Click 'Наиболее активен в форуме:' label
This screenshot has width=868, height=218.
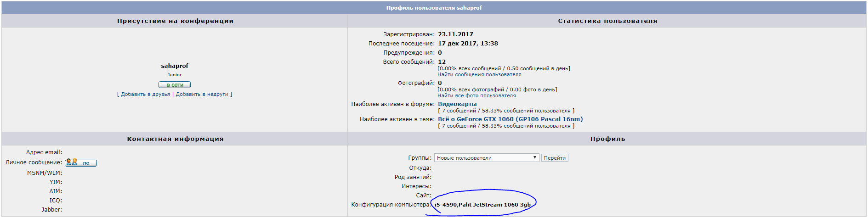pyautogui.click(x=393, y=104)
